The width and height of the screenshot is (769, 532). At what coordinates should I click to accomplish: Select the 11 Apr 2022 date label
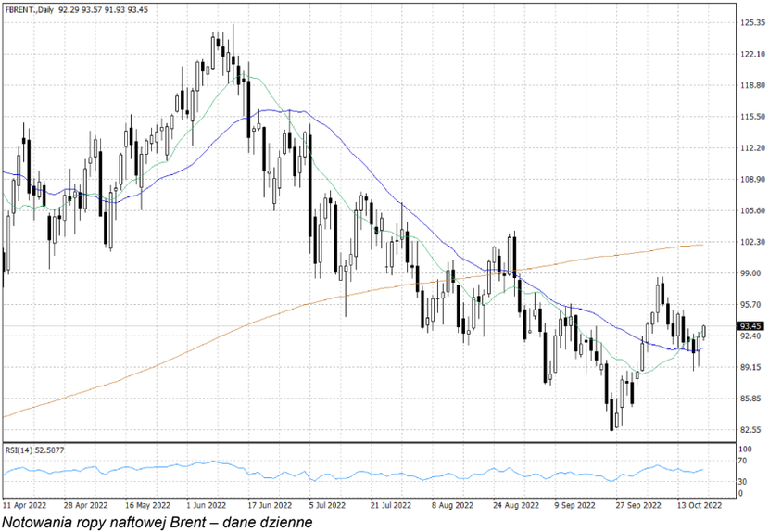[23, 506]
